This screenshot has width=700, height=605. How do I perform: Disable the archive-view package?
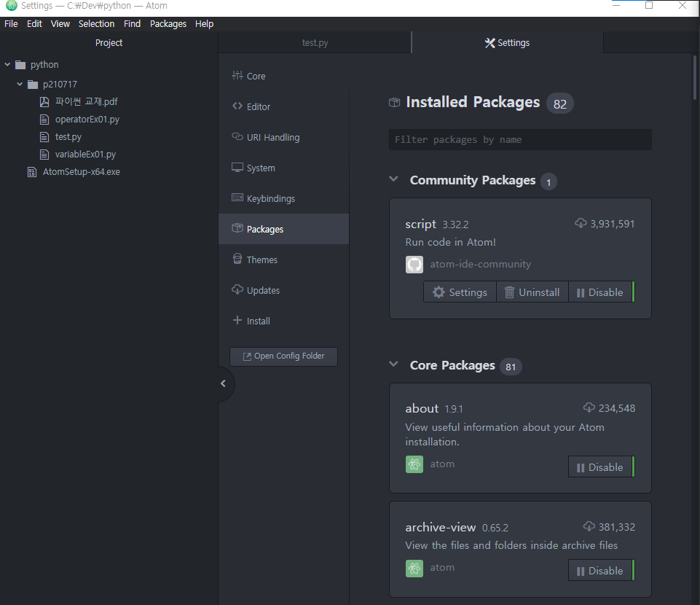[x=602, y=570]
